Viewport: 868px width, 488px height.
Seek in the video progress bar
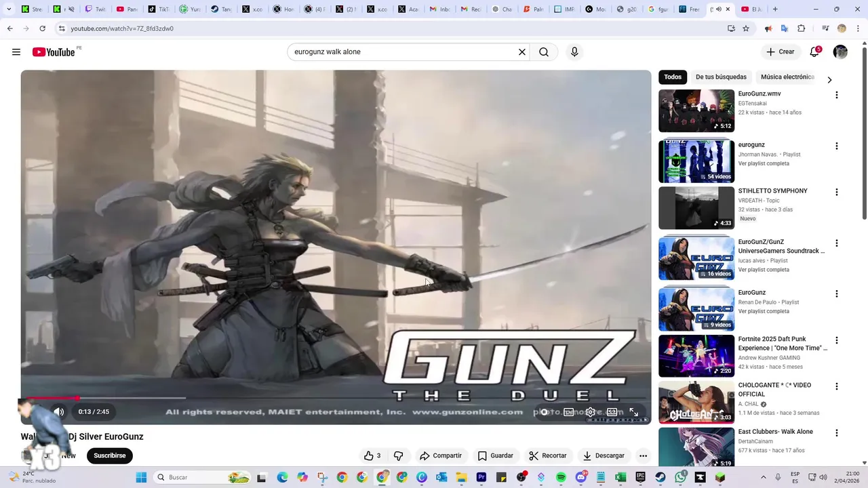pos(336,398)
